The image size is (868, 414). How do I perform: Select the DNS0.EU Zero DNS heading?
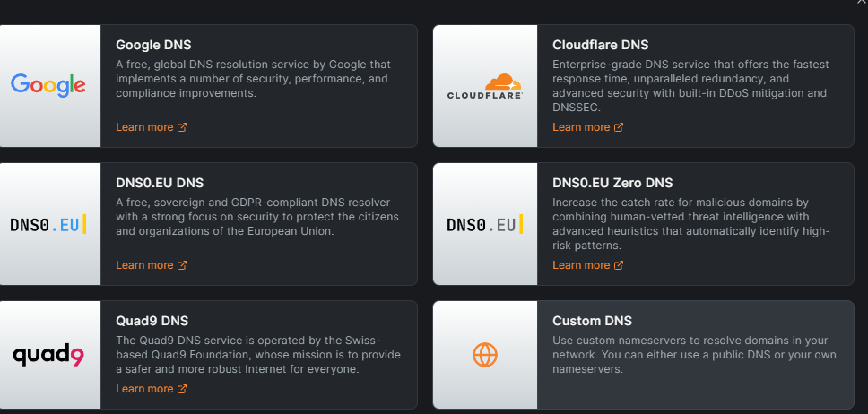[612, 183]
